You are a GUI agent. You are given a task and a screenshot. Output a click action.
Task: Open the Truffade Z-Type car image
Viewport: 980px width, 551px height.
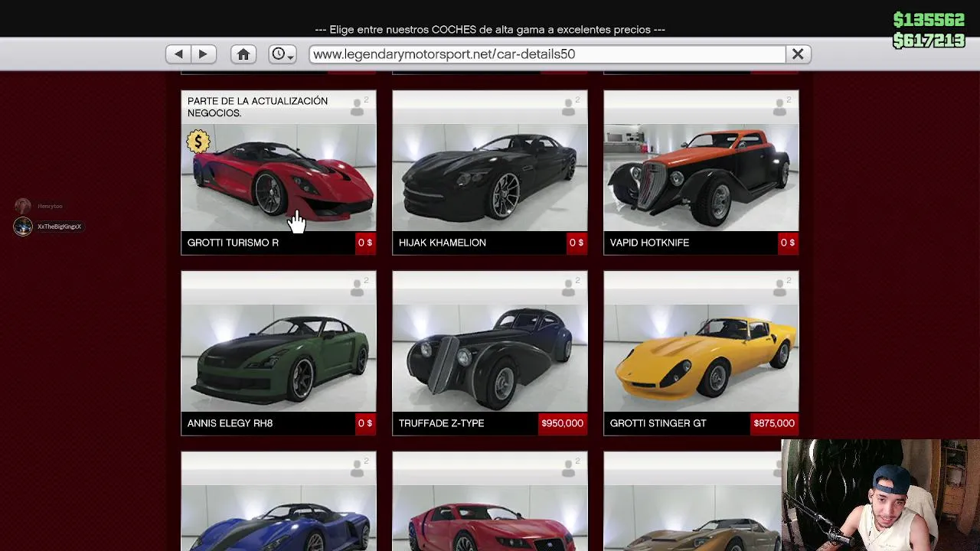click(490, 358)
